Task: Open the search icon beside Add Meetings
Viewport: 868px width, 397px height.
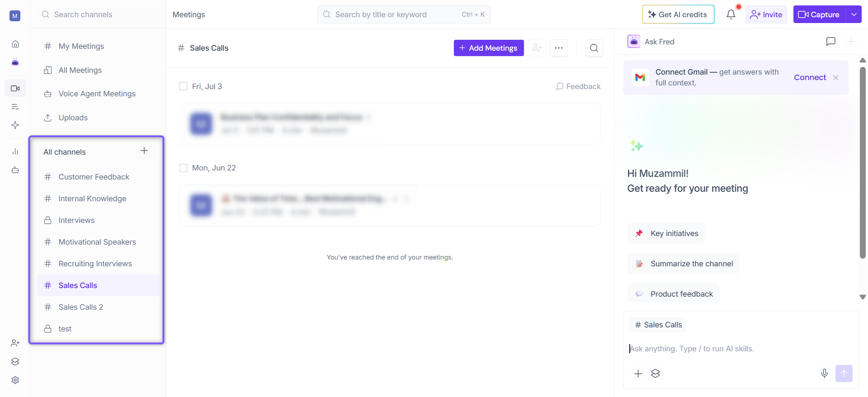Action: click(x=594, y=48)
